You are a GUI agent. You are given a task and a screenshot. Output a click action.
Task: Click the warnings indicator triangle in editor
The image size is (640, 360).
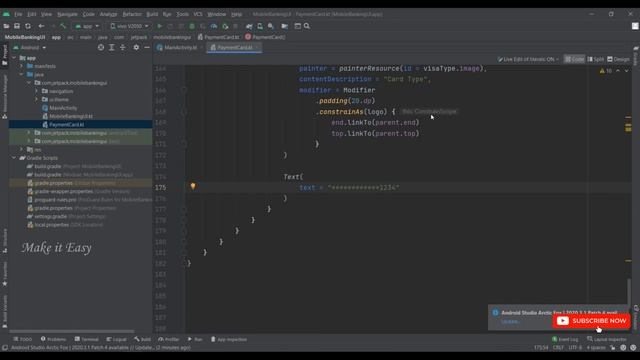point(602,71)
